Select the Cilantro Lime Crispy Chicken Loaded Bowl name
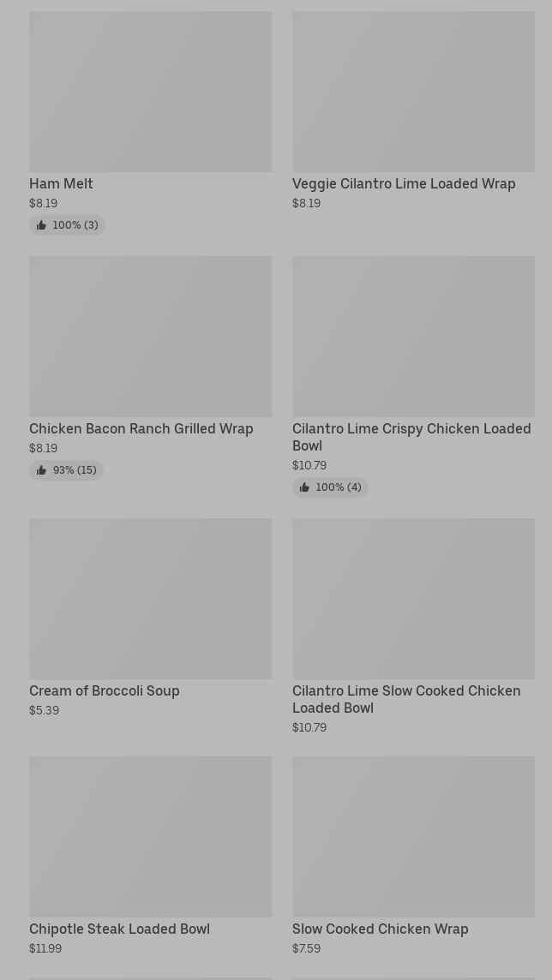Screen dimensions: 552x980 click(x=411, y=437)
